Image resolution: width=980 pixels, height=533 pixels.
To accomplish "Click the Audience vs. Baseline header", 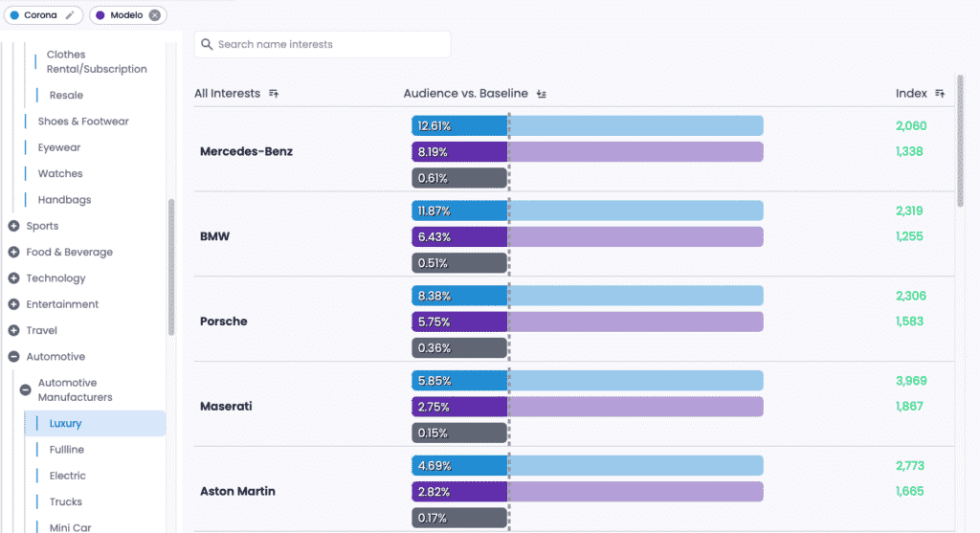I will [466, 94].
